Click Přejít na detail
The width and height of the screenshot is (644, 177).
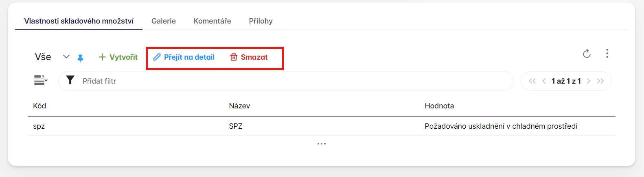click(184, 57)
